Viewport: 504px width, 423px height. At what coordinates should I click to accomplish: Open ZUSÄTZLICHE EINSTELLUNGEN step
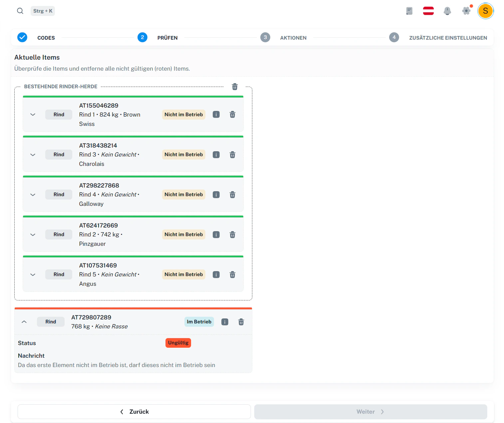(x=448, y=38)
